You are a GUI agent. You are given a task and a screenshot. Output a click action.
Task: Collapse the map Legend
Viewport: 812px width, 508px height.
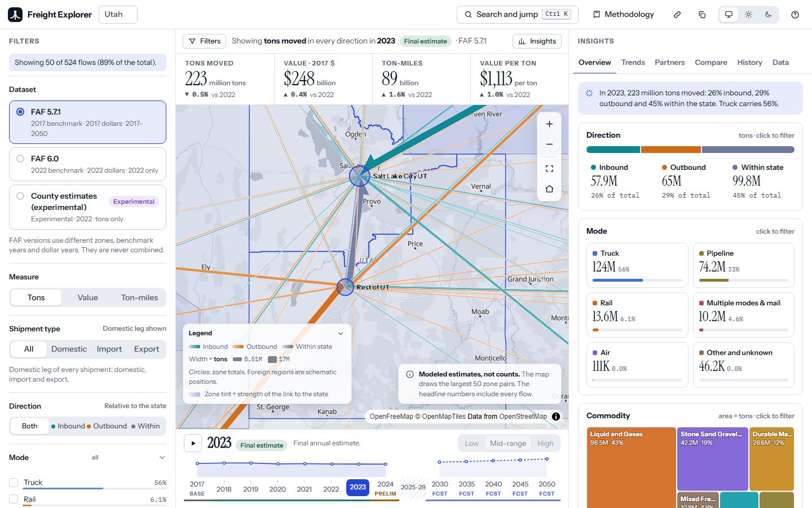[x=341, y=334]
